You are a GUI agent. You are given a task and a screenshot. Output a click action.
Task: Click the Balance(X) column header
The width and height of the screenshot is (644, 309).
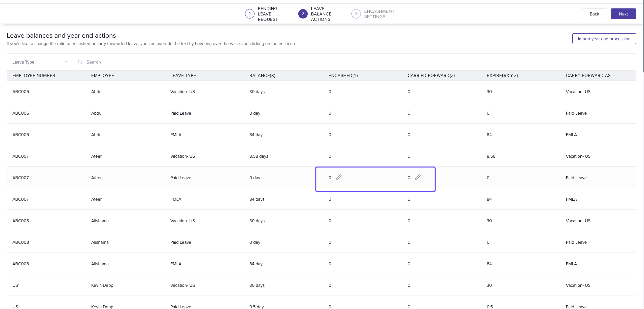click(262, 75)
